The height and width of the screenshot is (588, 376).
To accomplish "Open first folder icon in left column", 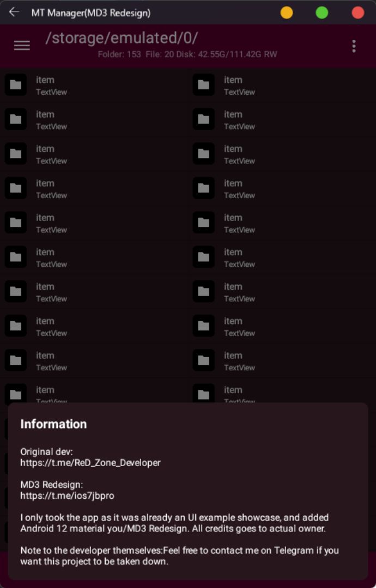I will 15,84.
